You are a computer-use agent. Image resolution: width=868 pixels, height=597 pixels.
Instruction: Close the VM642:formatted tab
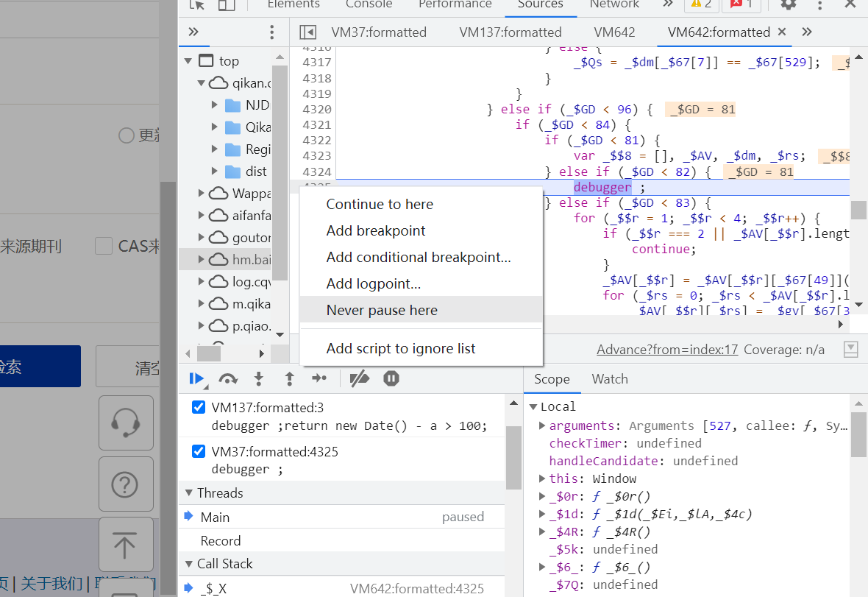(782, 32)
